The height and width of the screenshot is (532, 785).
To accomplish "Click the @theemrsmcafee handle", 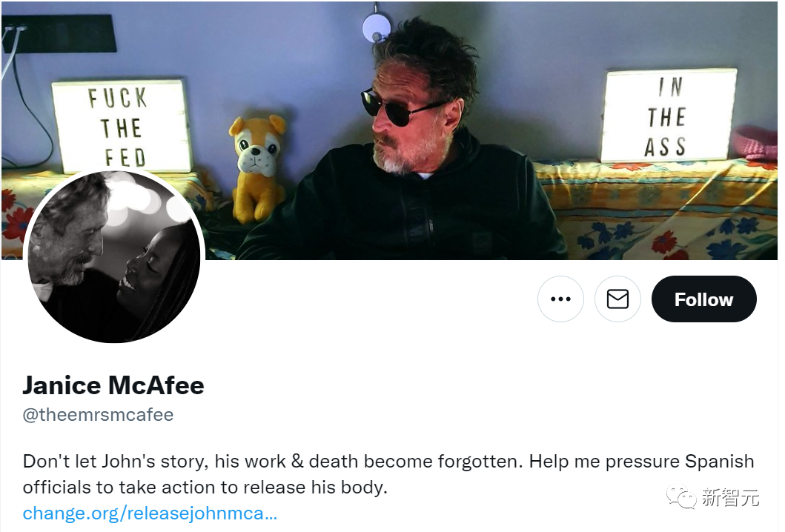I will click(98, 415).
